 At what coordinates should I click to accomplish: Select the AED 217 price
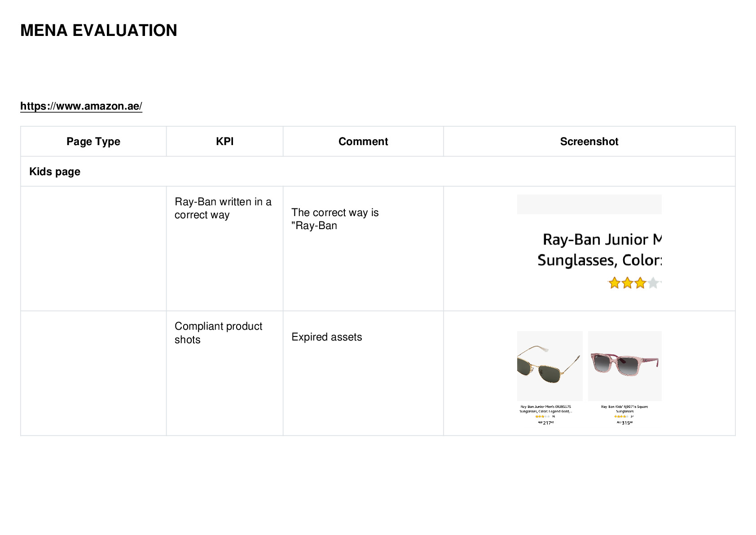coord(546,423)
